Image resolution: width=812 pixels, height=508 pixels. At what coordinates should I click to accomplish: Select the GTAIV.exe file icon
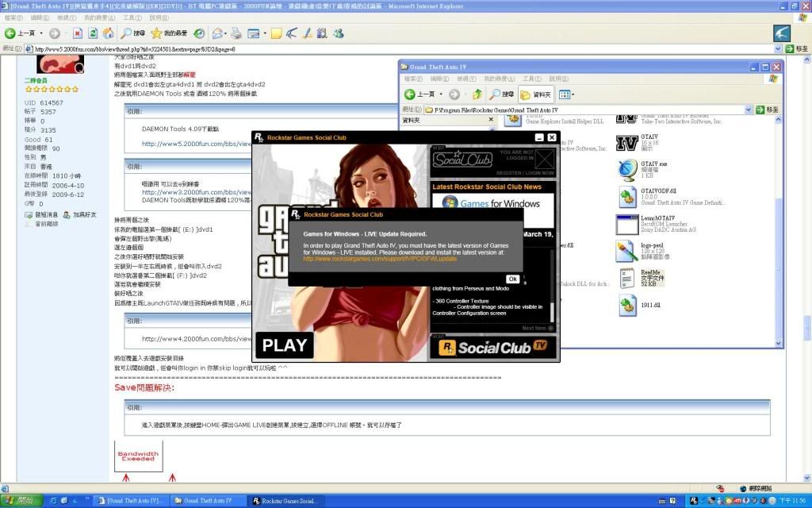(x=627, y=169)
